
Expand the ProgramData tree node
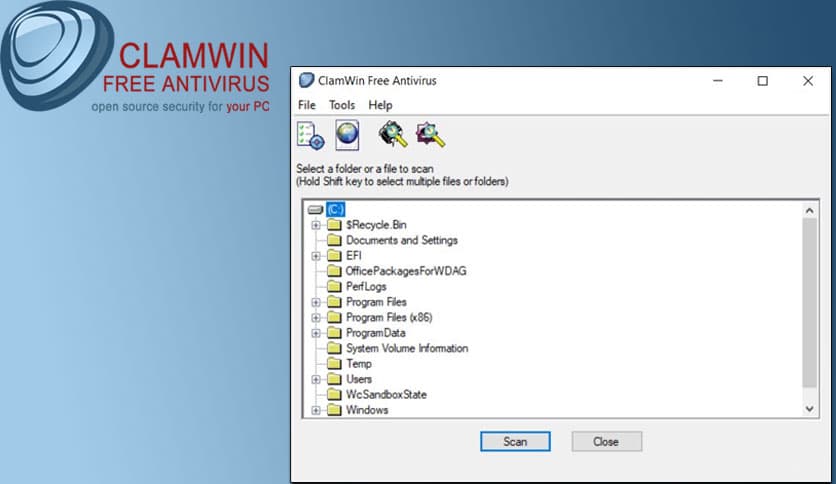[x=316, y=333]
